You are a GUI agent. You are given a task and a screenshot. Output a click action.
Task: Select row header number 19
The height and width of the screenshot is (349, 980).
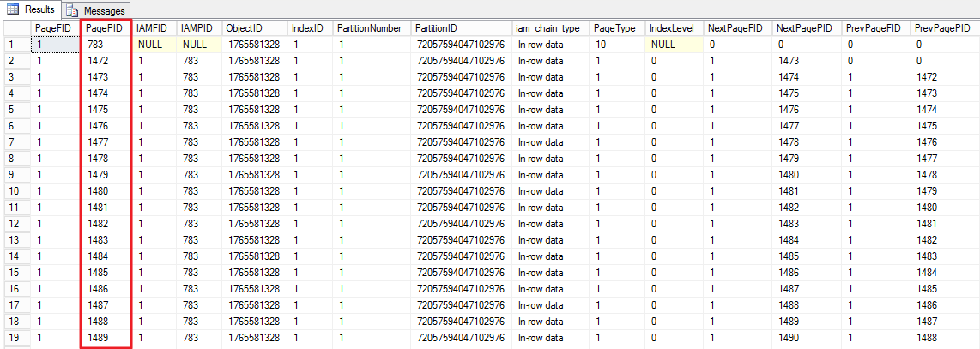16,337
